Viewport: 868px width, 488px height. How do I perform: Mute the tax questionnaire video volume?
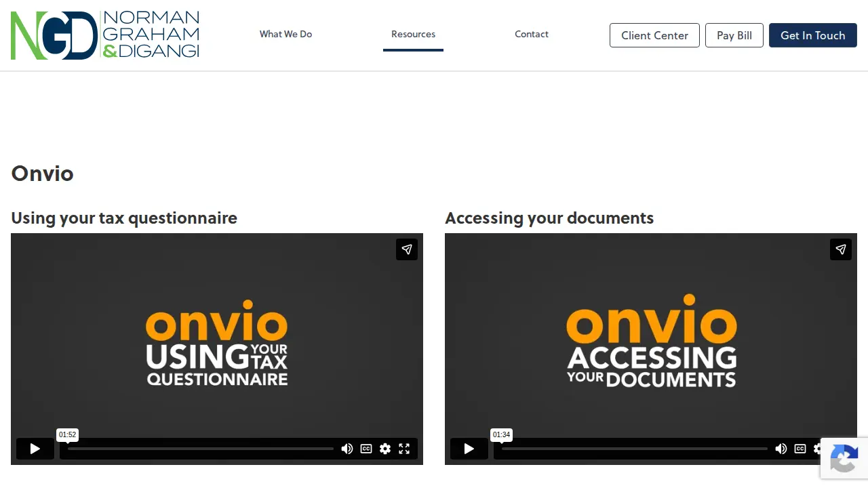347,449
